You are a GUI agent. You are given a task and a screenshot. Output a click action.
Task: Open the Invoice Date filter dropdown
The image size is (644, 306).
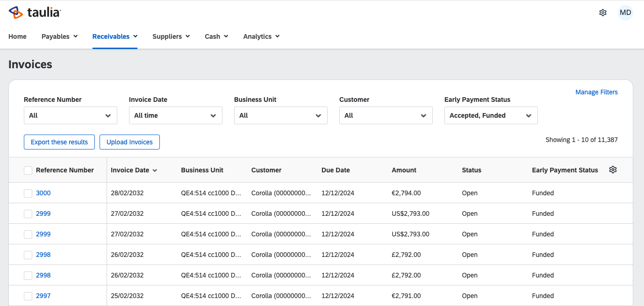[x=175, y=115]
